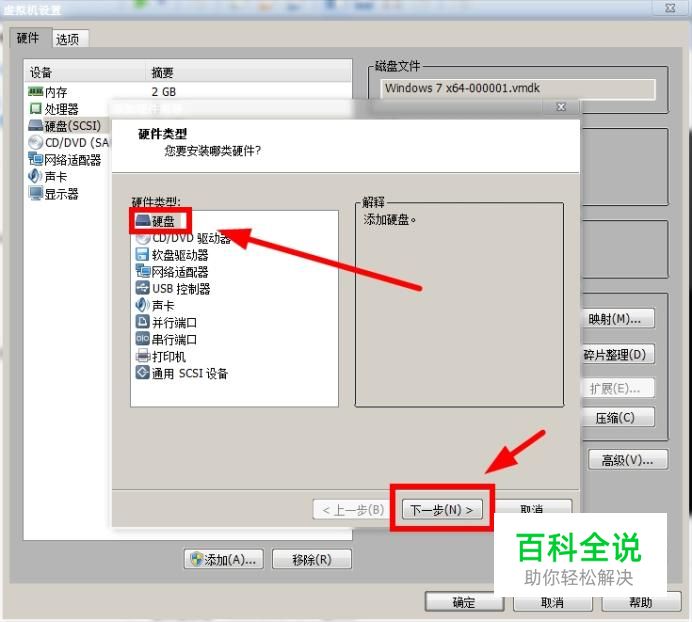Image resolution: width=692 pixels, height=622 pixels.
Task: Click the CD/DVD disc icon in device list
Action: (35, 142)
